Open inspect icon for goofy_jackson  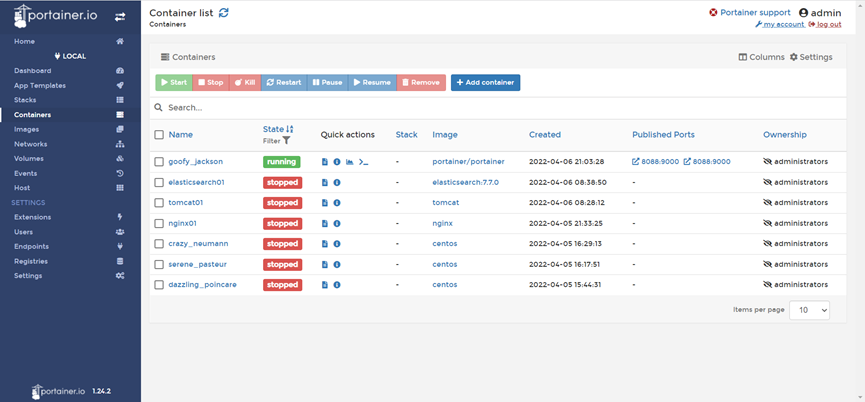point(337,162)
